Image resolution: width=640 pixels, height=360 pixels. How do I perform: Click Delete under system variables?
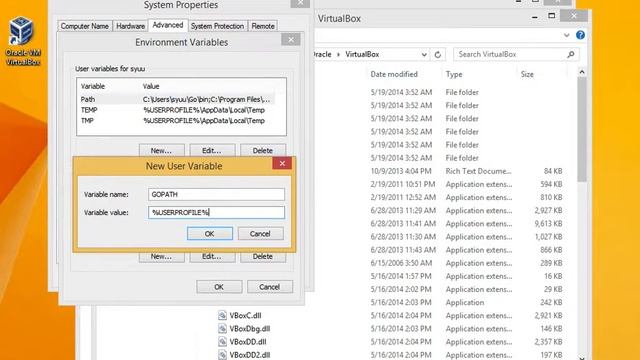[262, 257]
